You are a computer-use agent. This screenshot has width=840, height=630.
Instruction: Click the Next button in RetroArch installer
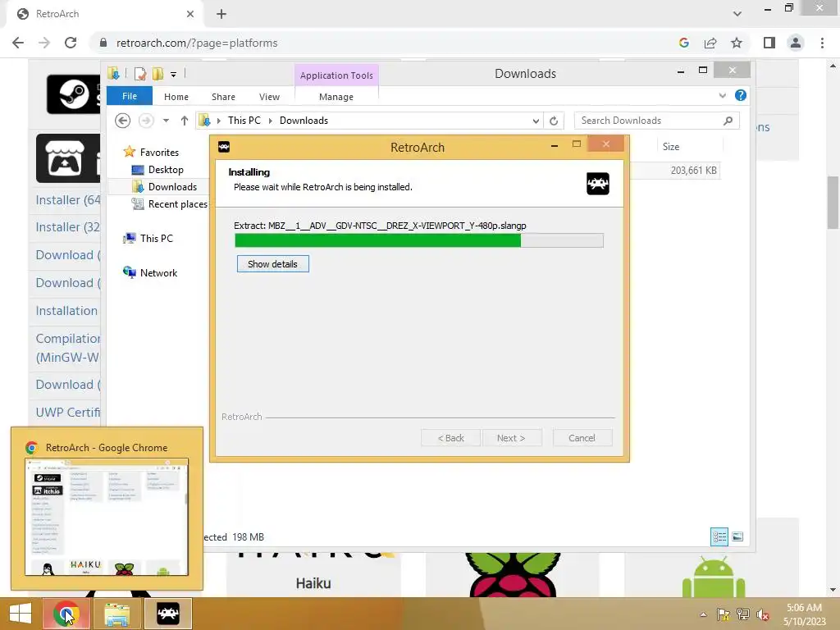pos(511,438)
